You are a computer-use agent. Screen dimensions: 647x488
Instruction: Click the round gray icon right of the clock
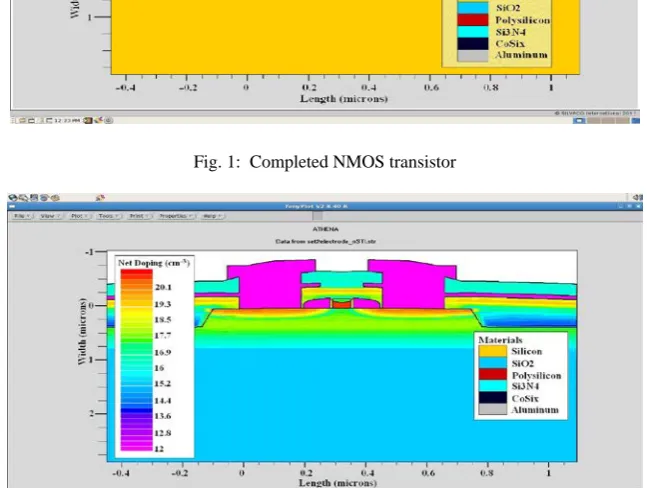[109, 120]
